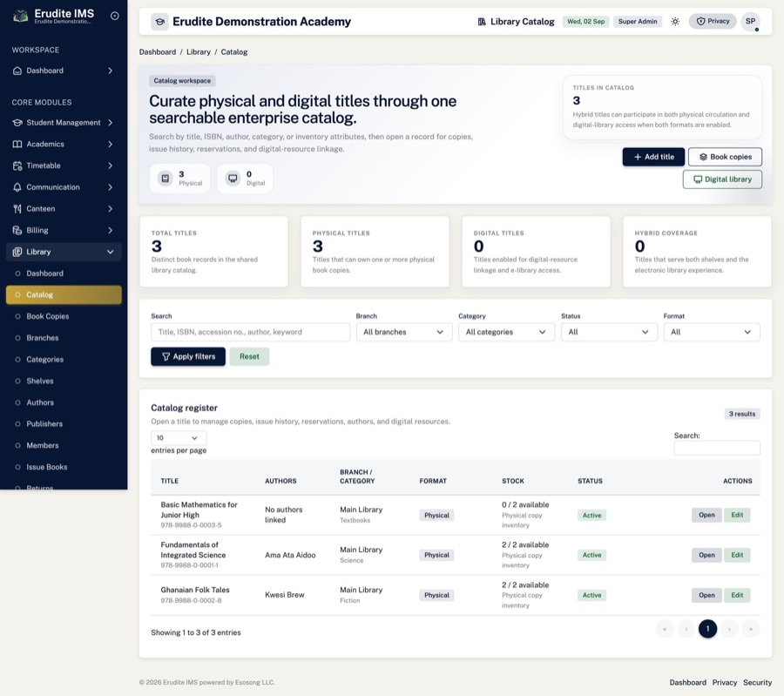Open the All categories dropdown
The image size is (784, 696).
[506, 332]
